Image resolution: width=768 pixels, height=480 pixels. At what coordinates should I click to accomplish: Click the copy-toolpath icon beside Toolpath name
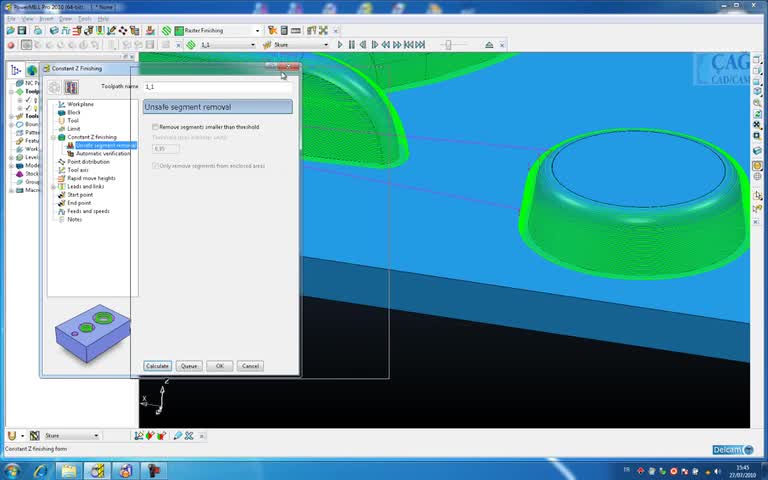[x=71, y=87]
